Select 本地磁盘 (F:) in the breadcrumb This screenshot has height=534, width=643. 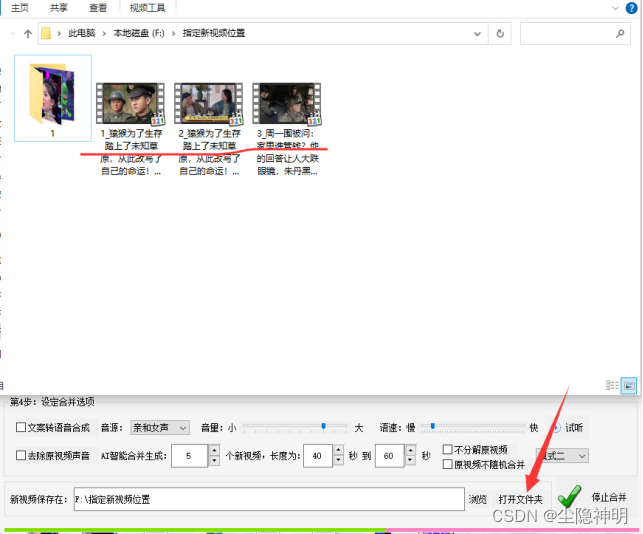point(139,33)
